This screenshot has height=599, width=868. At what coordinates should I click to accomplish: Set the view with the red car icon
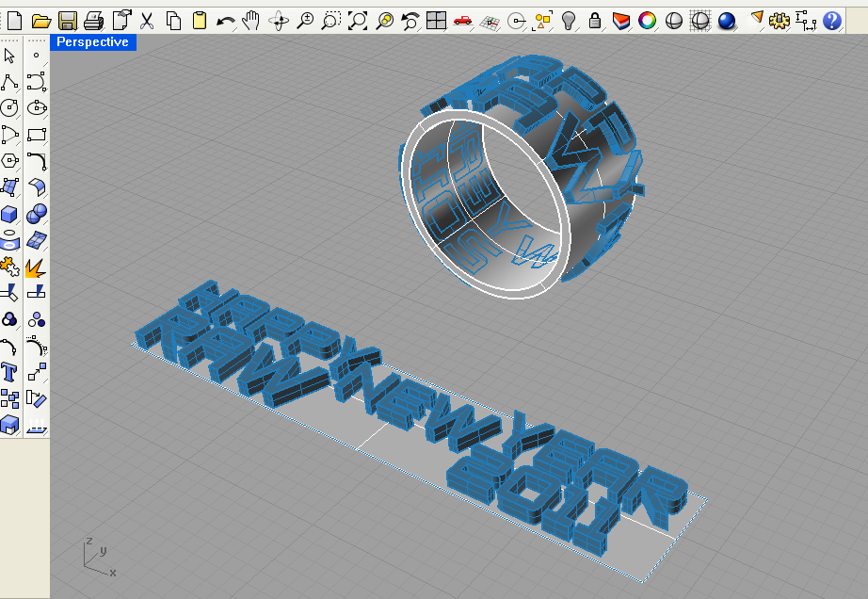tap(463, 21)
